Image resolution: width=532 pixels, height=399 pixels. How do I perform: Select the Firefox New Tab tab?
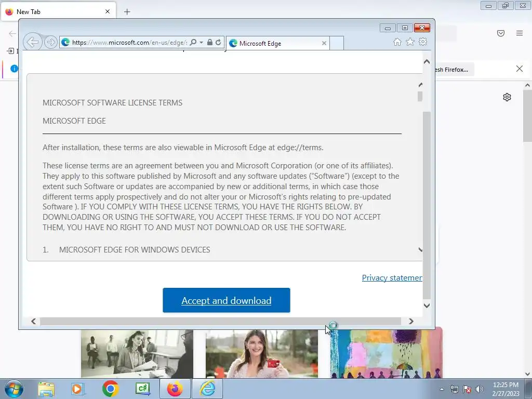tap(58, 11)
